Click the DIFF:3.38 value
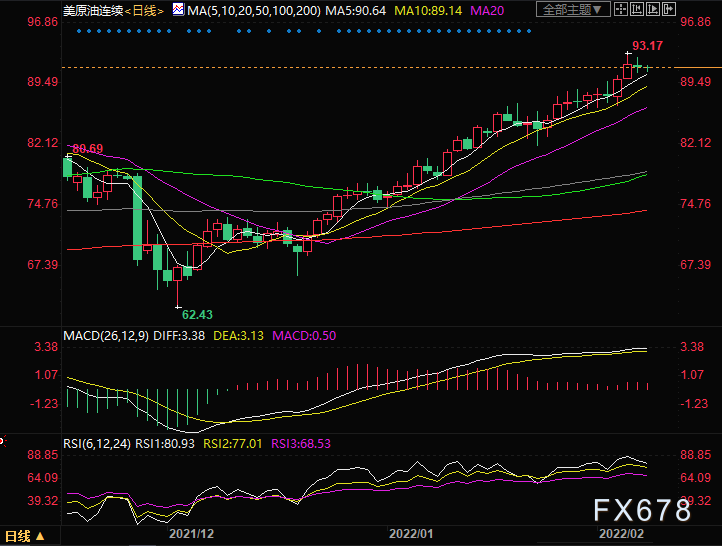 179,336
